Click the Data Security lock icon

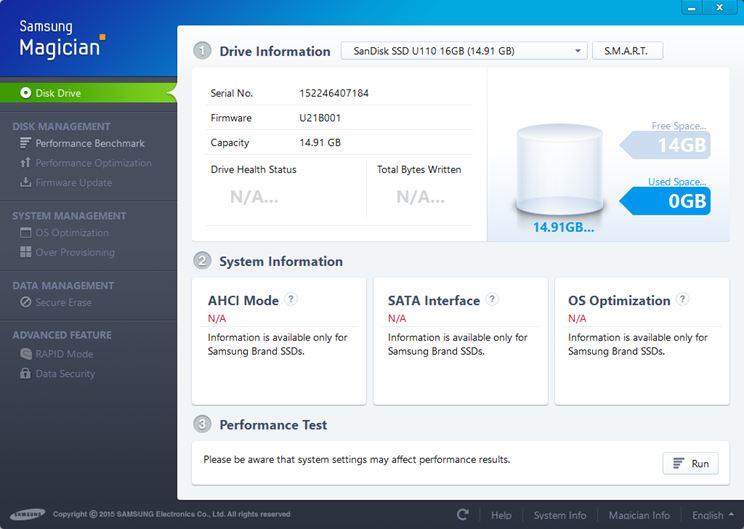pyautogui.click(x=26, y=374)
